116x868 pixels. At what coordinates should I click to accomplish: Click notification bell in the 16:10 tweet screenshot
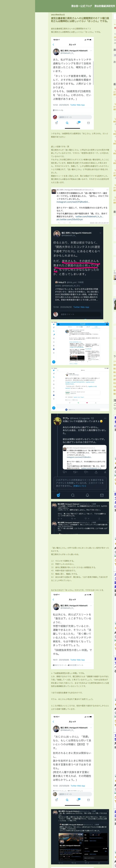[x=78, y=800]
